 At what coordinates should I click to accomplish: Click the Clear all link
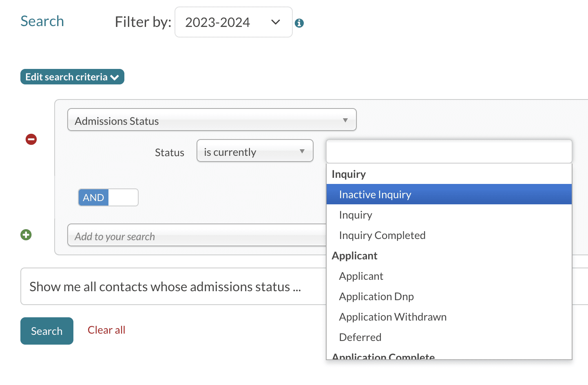(x=106, y=330)
